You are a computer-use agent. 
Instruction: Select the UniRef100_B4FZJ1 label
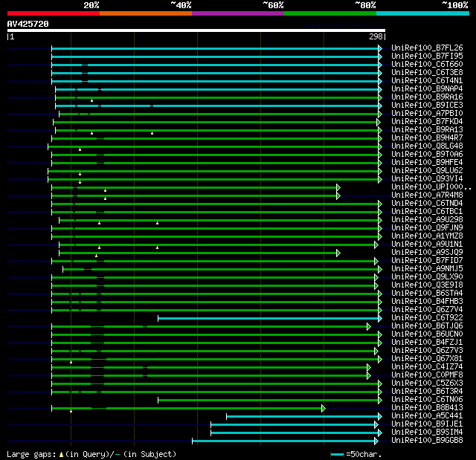(x=427, y=343)
